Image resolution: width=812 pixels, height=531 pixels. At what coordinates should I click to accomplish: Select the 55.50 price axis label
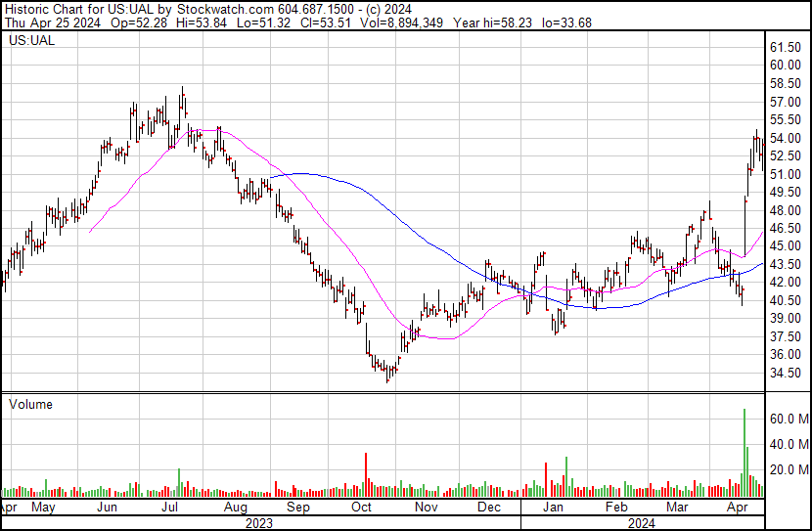pyautogui.click(x=787, y=119)
